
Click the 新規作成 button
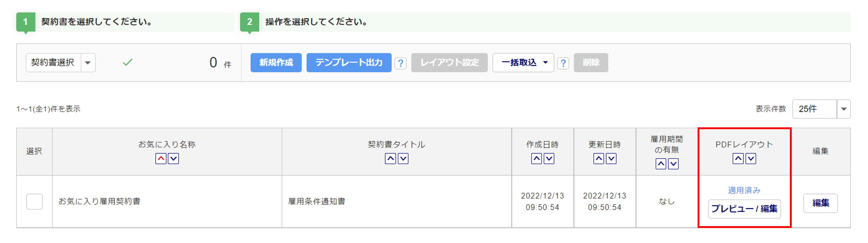coord(276,63)
